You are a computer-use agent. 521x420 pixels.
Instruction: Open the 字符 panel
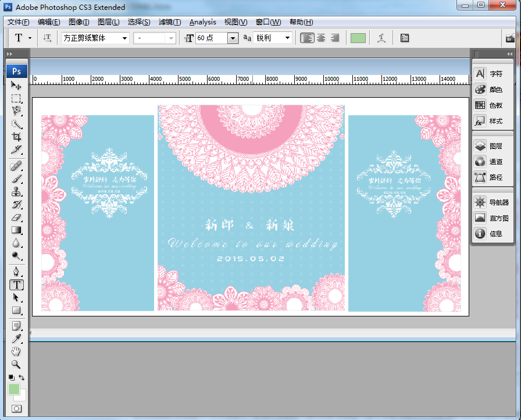coord(493,73)
